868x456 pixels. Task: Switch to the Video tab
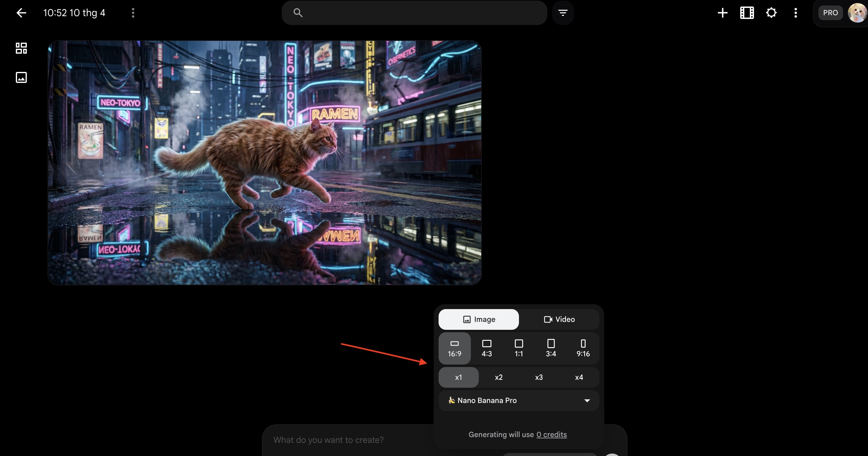(559, 319)
